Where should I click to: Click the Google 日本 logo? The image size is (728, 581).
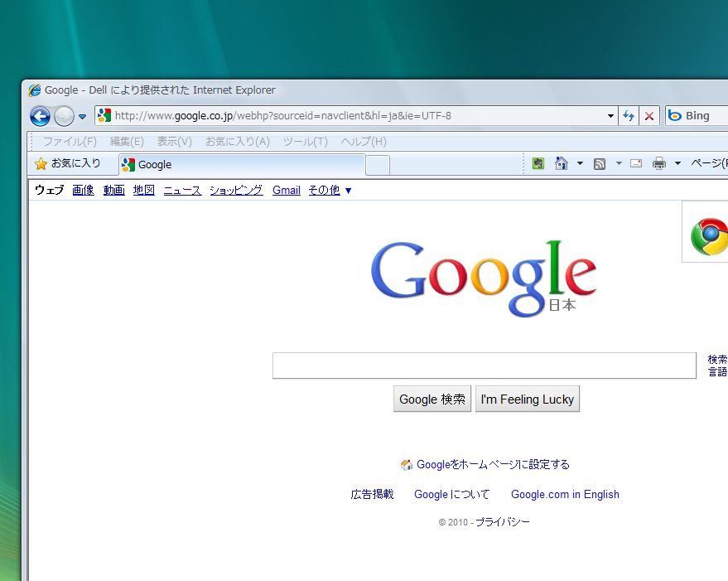[x=484, y=278]
